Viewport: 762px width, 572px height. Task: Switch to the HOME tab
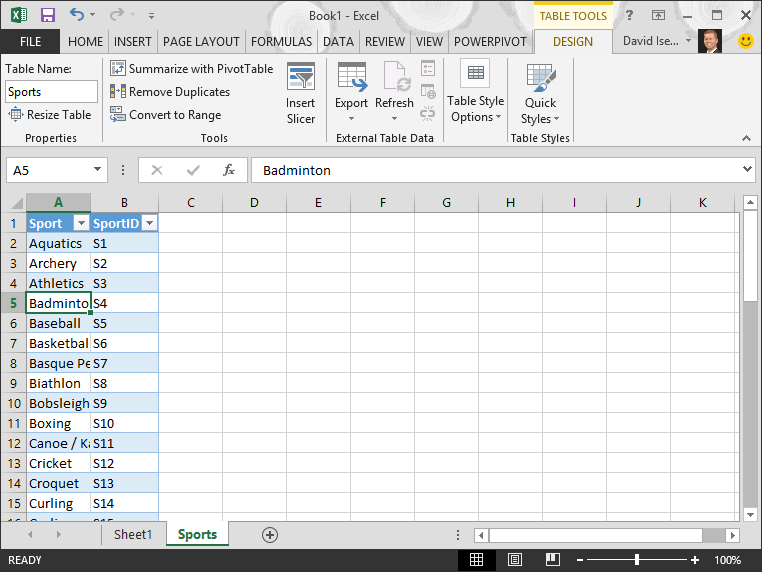[86, 42]
